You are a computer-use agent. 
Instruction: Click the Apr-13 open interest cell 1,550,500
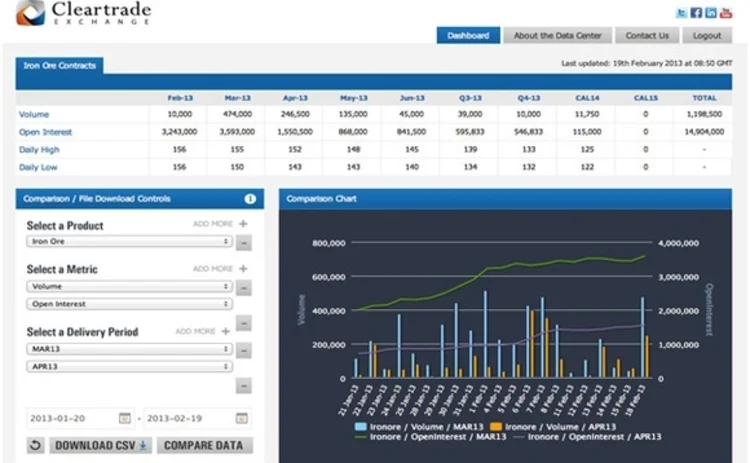click(295, 132)
